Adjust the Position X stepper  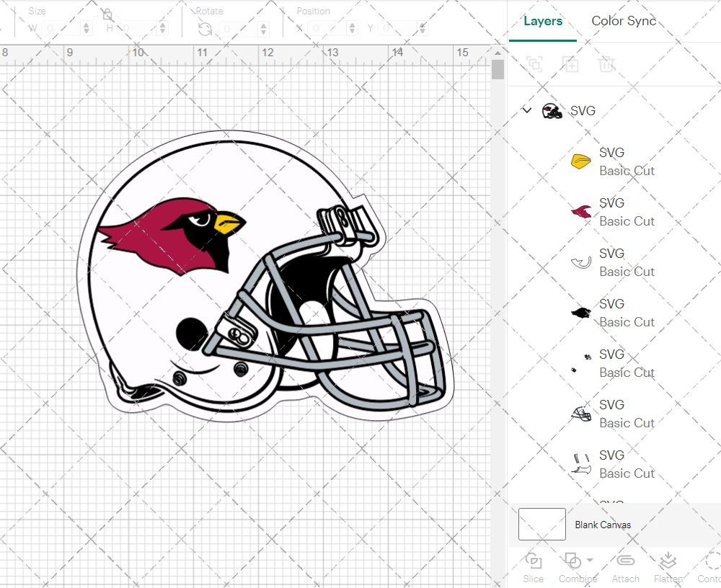(353, 29)
